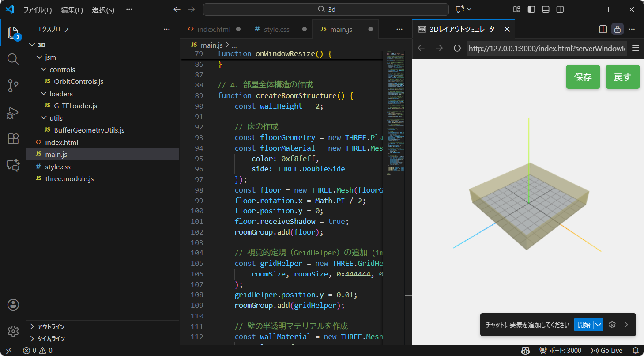644x356 pixels.
Task: Click the simulator URL address field
Action: pyautogui.click(x=546, y=49)
